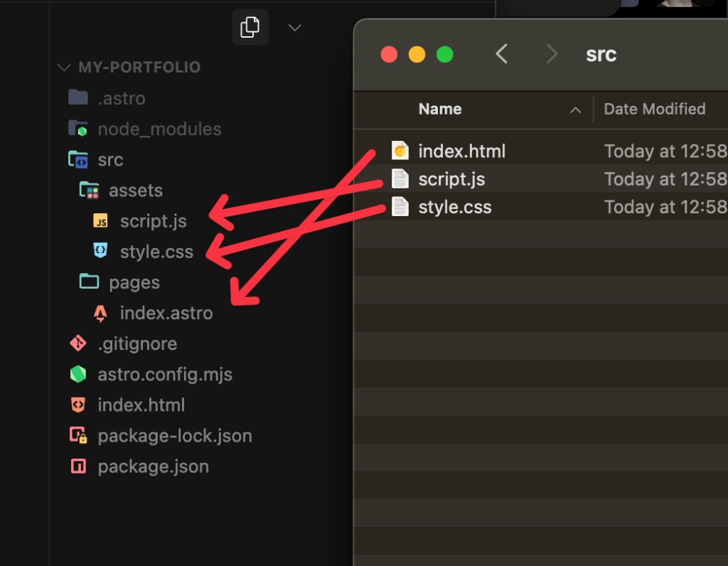Screen dimensions: 728x566
Task: Collapse the pages folder
Action: (134, 282)
